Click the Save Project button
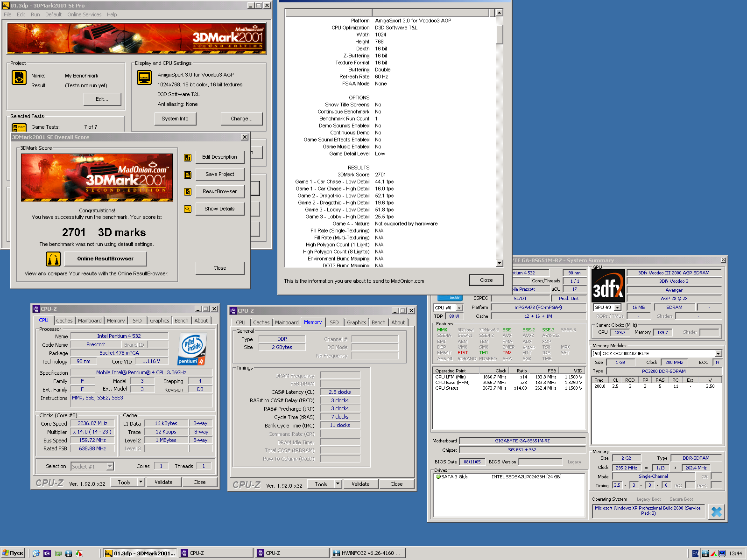 coord(219,175)
